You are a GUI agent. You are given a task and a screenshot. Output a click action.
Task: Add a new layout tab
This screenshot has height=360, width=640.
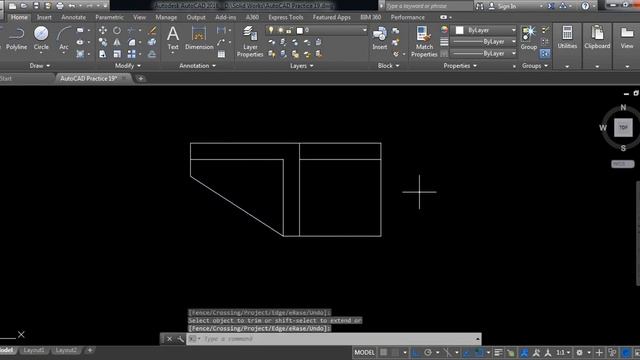click(90, 350)
